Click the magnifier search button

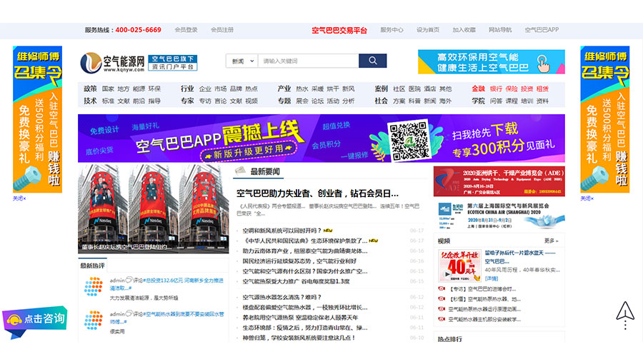click(x=372, y=61)
